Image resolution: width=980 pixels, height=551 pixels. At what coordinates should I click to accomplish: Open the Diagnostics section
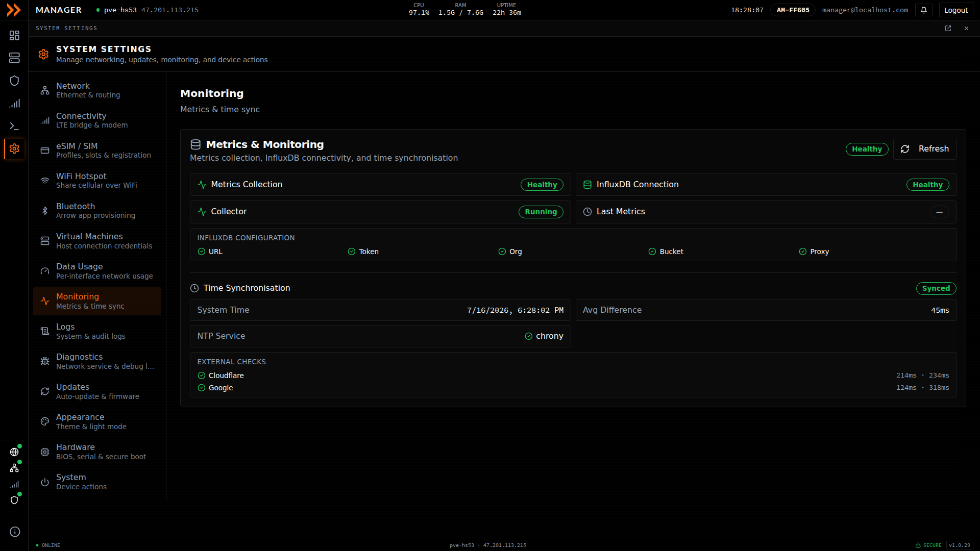coord(97,361)
